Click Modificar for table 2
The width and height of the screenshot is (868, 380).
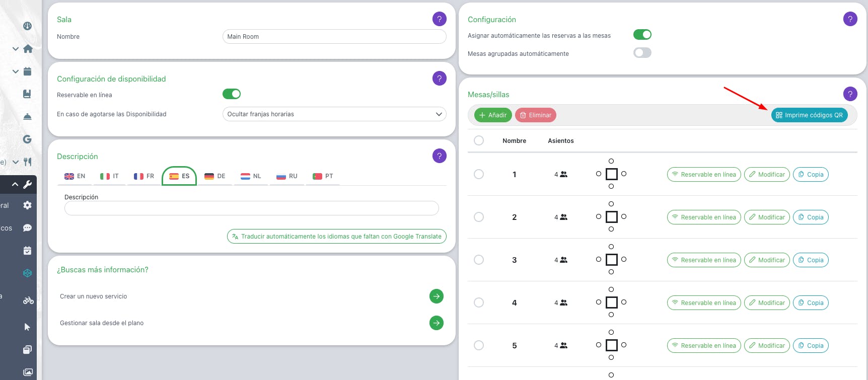pos(767,217)
